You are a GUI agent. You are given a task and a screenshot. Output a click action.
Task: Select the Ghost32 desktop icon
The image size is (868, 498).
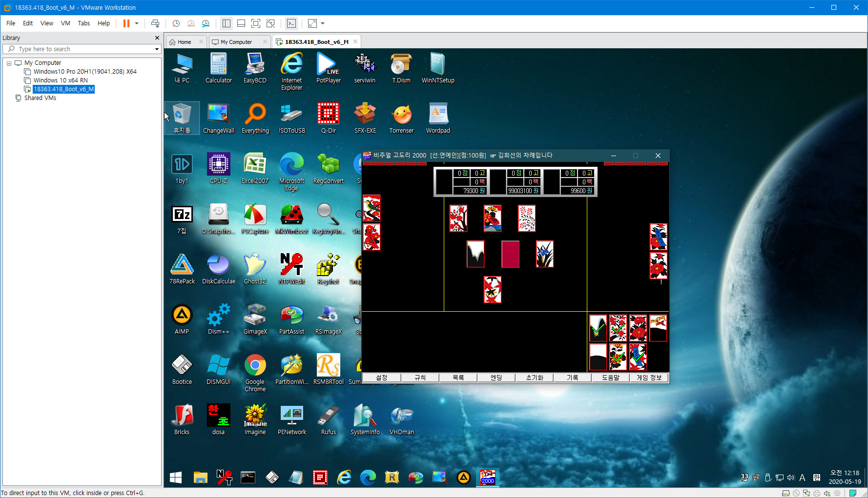255,269
